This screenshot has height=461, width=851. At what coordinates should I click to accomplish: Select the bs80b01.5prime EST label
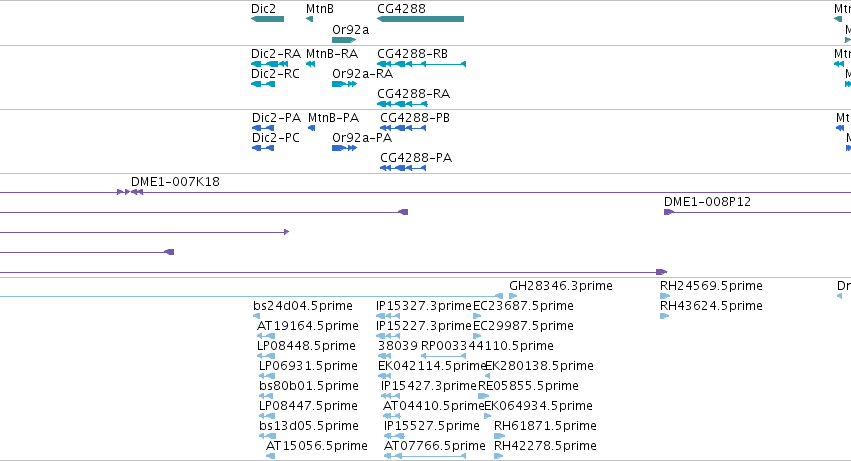[x=309, y=387]
